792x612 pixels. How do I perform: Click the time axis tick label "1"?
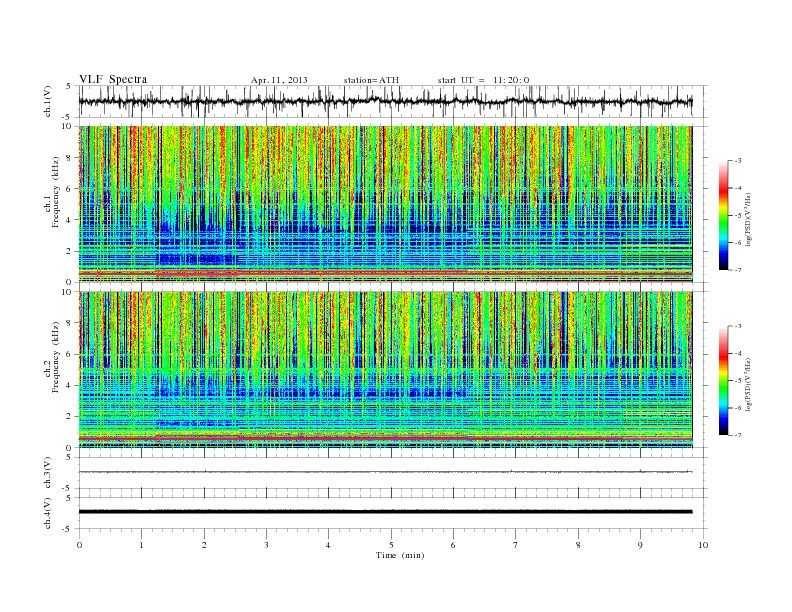click(x=141, y=545)
